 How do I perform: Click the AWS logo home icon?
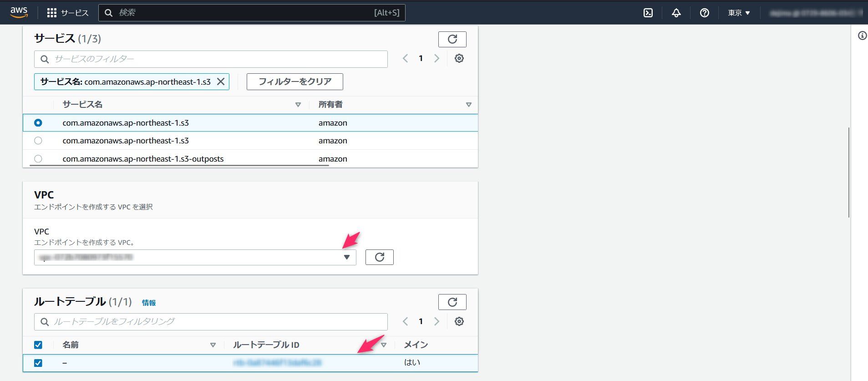tap(19, 12)
